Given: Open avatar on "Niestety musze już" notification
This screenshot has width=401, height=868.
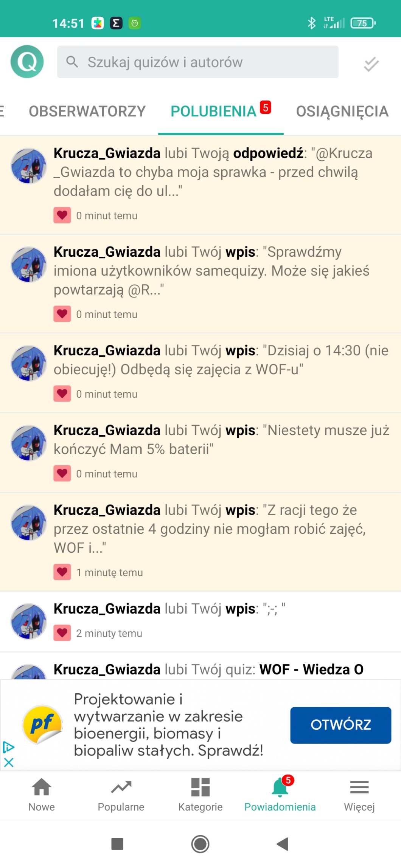Looking at the screenshot, I should coord(29,443).
